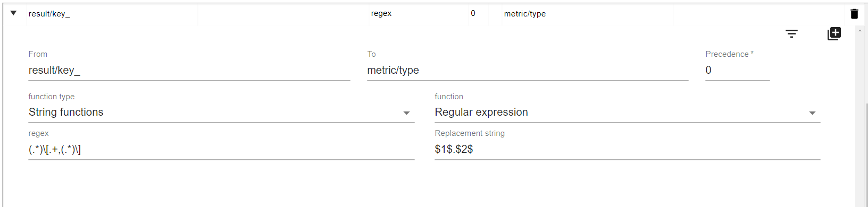868x207 pixels.
Task: Click the arrow beside String functions
Action: pyautogui.click(x=406, y=113)
